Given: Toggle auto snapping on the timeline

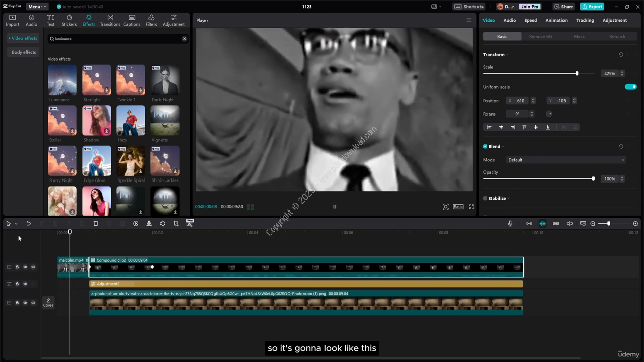Looking at the screenshot, I should coord(542,224).
